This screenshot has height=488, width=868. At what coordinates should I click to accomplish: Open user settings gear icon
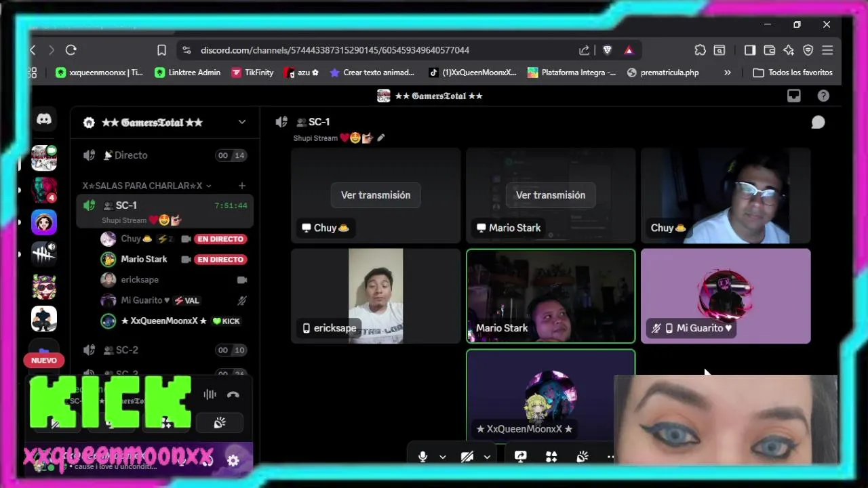click(x=233, y=461)
